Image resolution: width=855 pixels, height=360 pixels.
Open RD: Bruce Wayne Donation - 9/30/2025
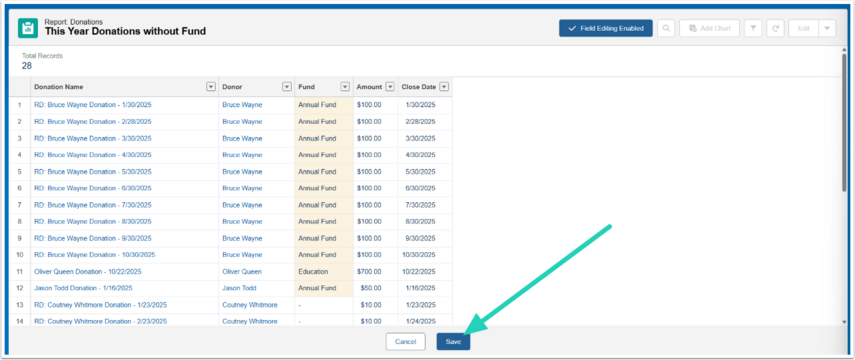point(93,238)
